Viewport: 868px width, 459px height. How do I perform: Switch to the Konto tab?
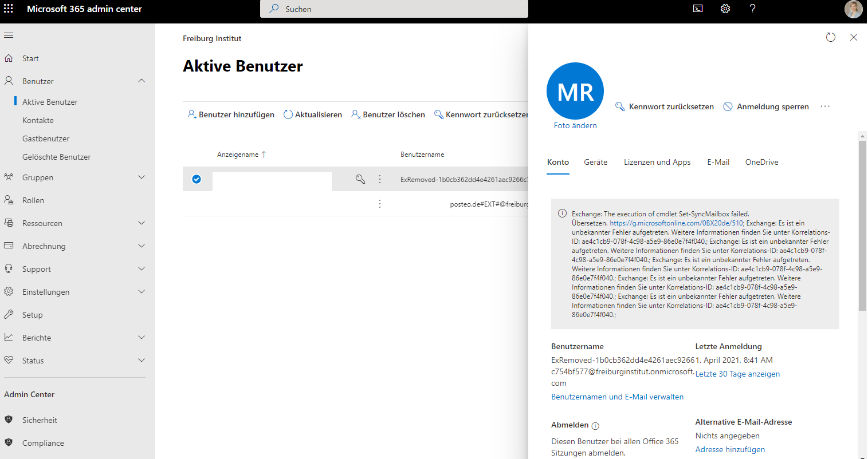558,163
